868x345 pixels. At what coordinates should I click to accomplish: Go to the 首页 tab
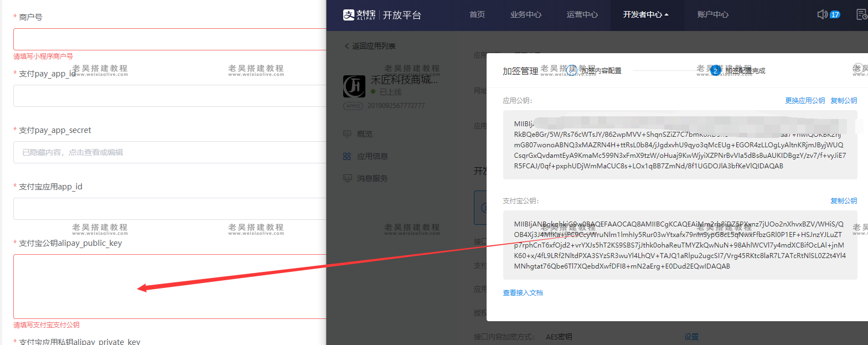point(477,15)
